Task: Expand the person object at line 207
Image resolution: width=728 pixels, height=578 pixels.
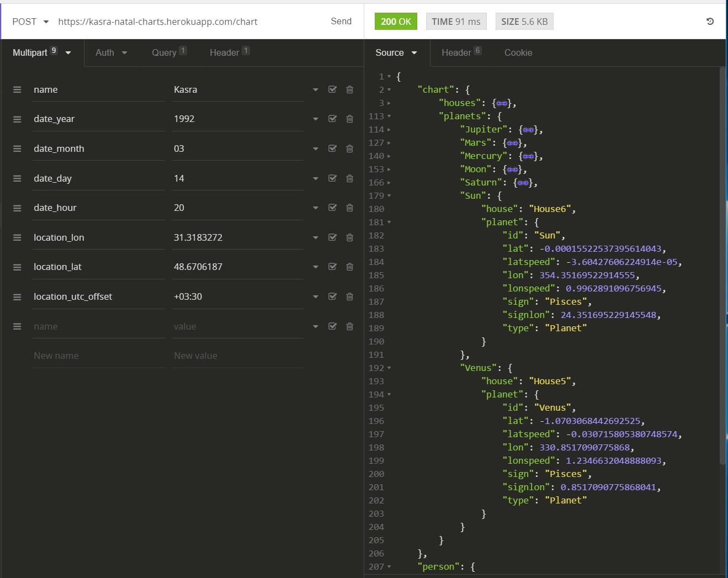Action: tap(389, 566)
